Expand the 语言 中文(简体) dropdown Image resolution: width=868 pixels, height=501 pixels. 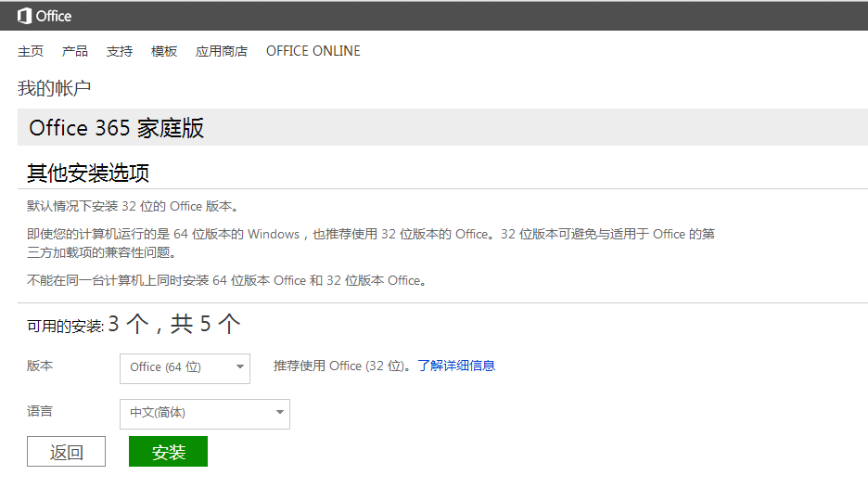coord(205,414)
